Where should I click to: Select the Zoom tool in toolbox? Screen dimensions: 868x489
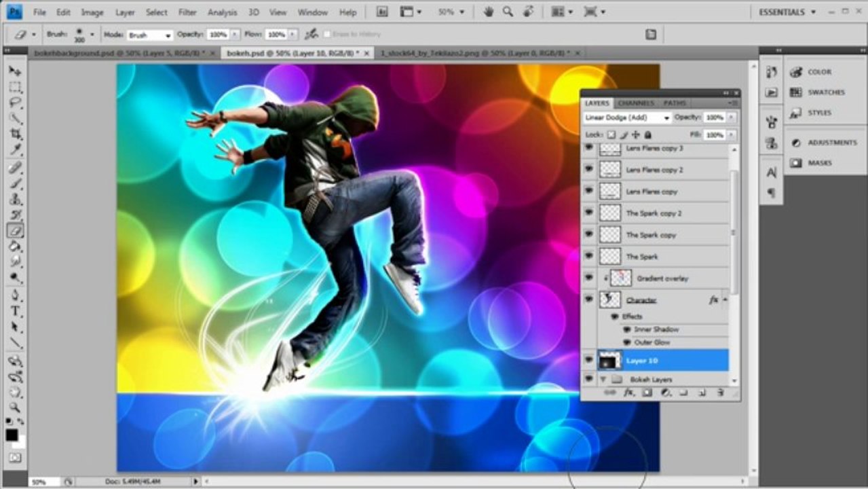tap(14, 407)
